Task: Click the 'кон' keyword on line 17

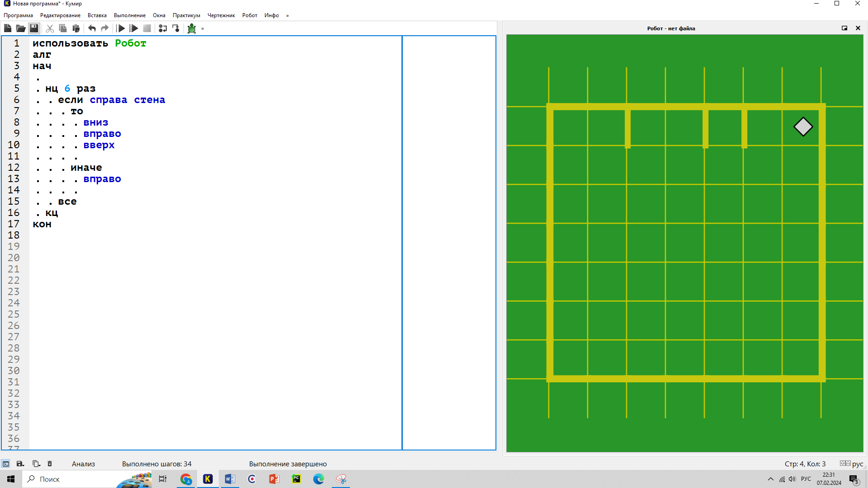Action: [42, 224]
